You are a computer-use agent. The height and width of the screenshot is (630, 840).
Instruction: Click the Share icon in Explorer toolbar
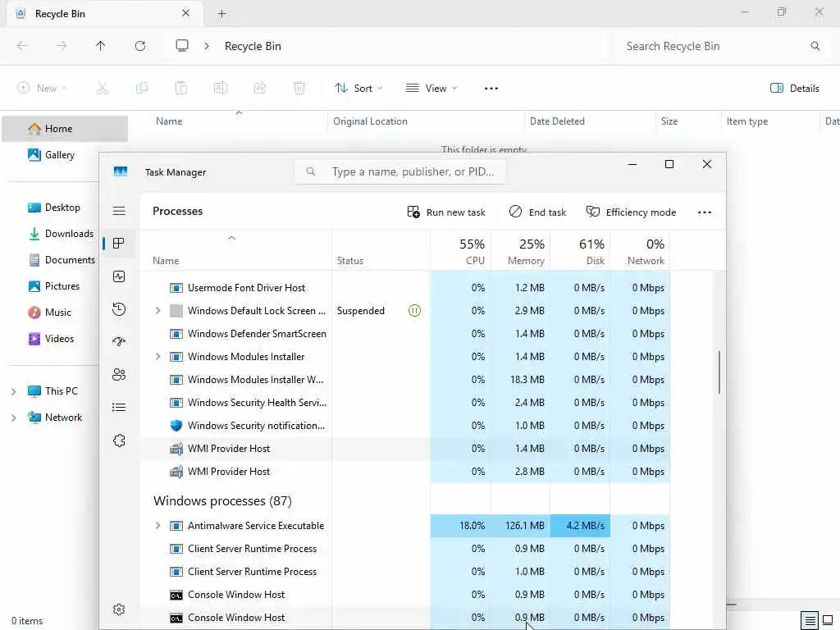point(260,88)
